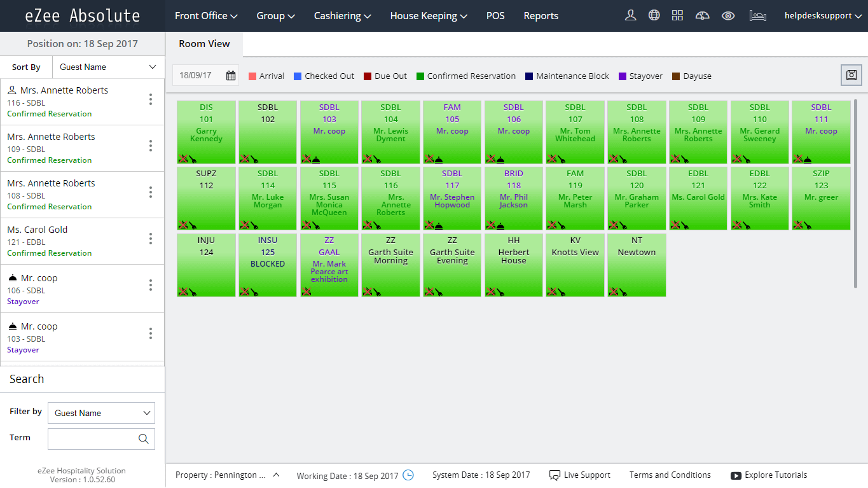Expand the helpdesksupport account dropdown
Image resolution: width=868 pixels, height=488 pixels.
(x=823, y=15)
